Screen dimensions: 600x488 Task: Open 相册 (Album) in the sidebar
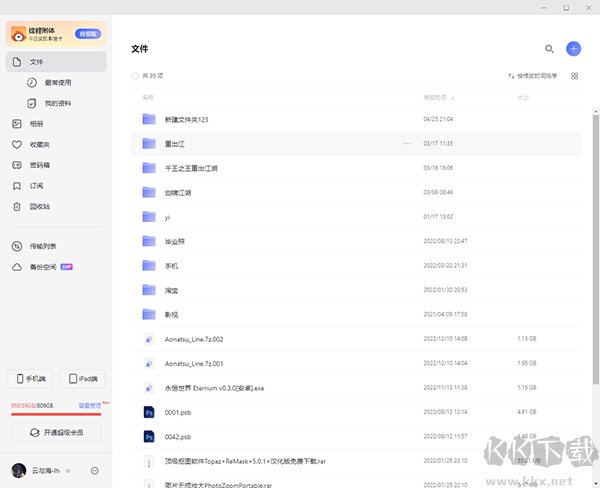pos(36,124)
